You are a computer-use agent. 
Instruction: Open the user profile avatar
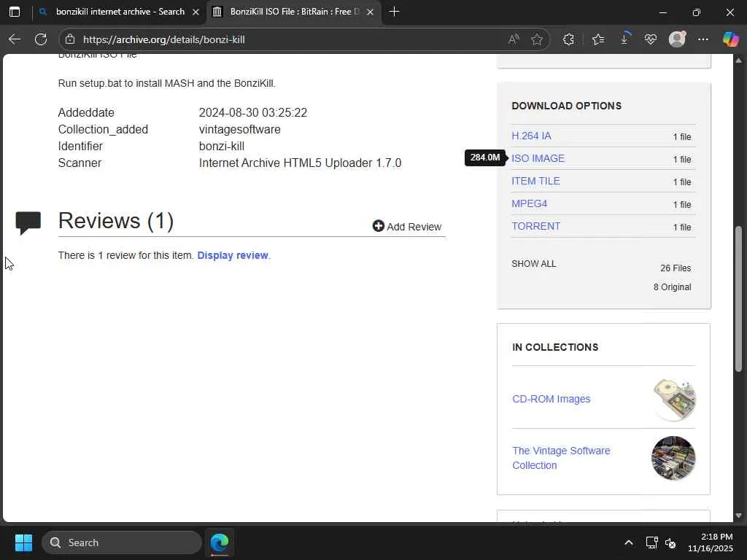pyautogui.click(x=677, y=39)
